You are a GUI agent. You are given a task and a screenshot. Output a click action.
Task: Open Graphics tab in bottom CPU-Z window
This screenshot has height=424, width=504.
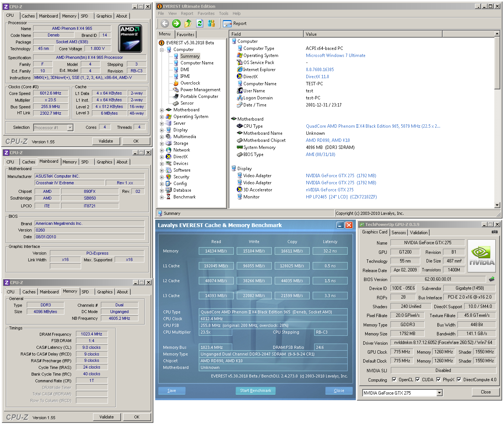pos(105,292)
